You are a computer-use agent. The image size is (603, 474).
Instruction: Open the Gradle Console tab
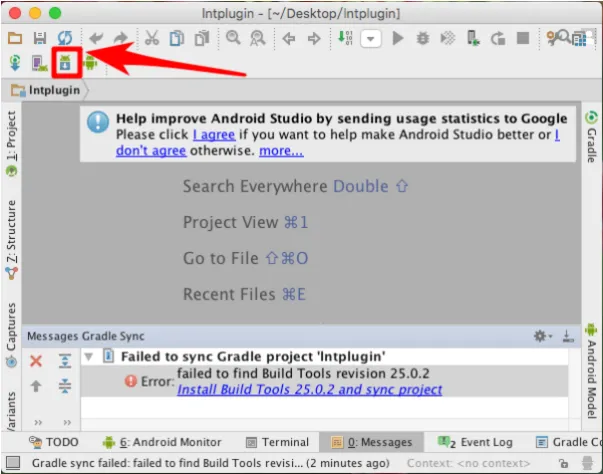pos(568,442)
